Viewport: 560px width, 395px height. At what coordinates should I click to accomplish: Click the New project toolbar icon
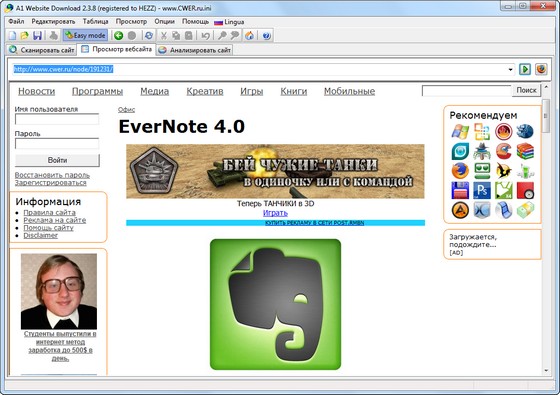click(x=12, y=35)
